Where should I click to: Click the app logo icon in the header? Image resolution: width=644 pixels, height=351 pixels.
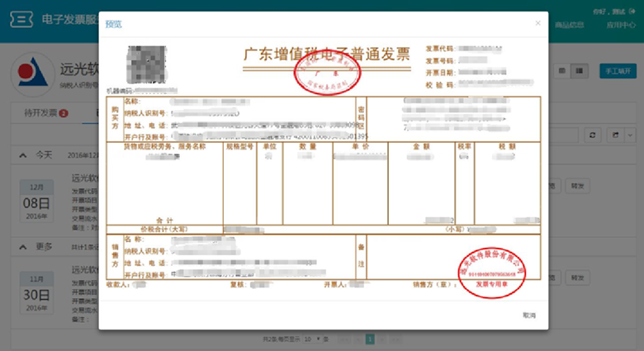click(x=20, y=20)
